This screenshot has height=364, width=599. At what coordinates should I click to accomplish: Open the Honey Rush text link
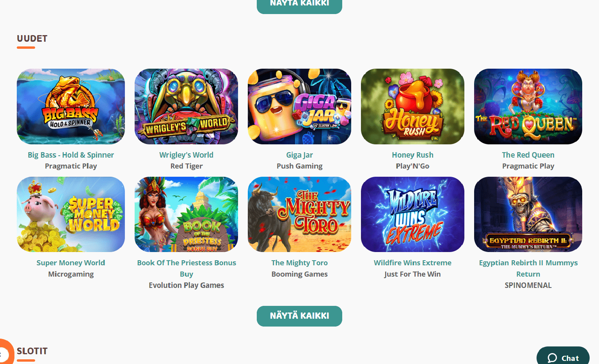[x=412, y=155]
